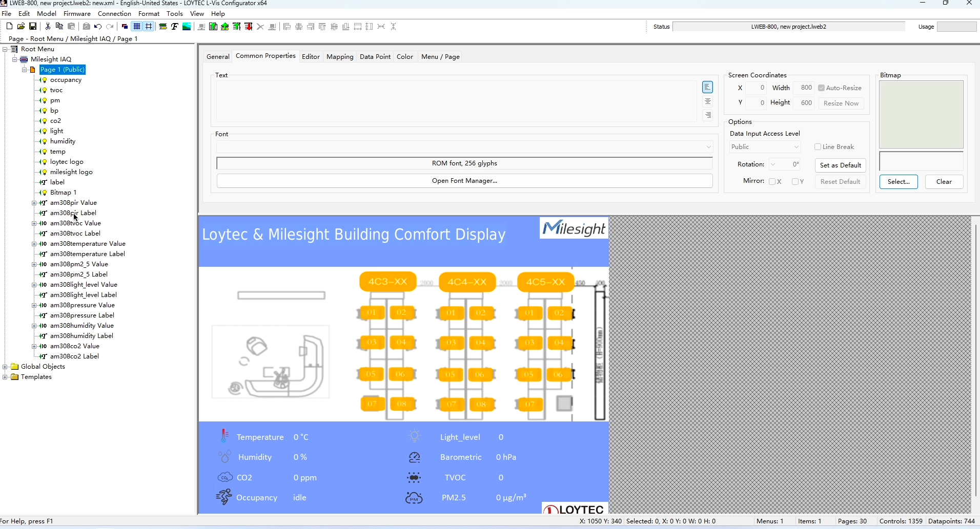Select left text alignment
Viewport: 980px width, 529px height.
click(x=708, y=88)
